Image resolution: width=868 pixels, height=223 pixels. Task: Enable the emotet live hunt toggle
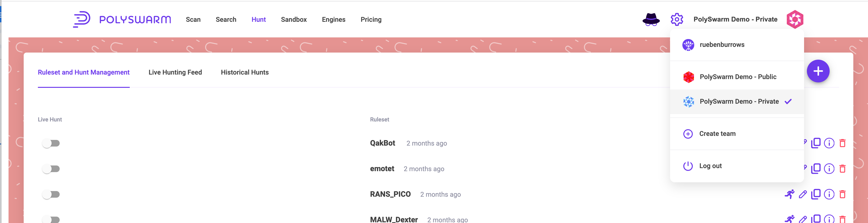tap(51, 169)
